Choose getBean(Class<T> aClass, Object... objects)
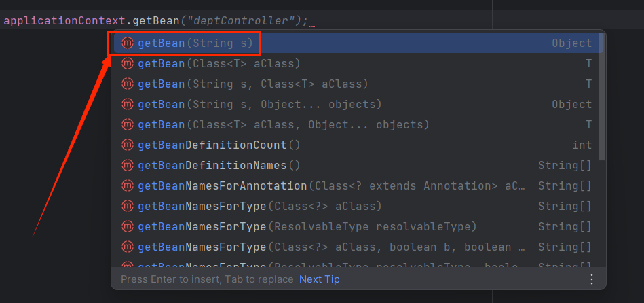This screenshot has height=303, width=644. 283,125
